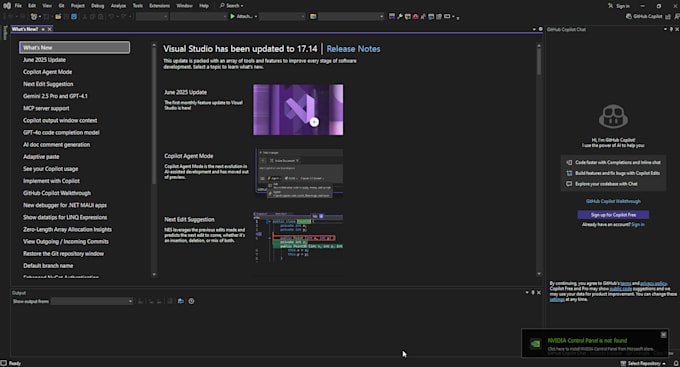Viewport: 680px width, 367px height.
Task: Click the Copilot Agent Mode thumbnail
Action: 299,174
